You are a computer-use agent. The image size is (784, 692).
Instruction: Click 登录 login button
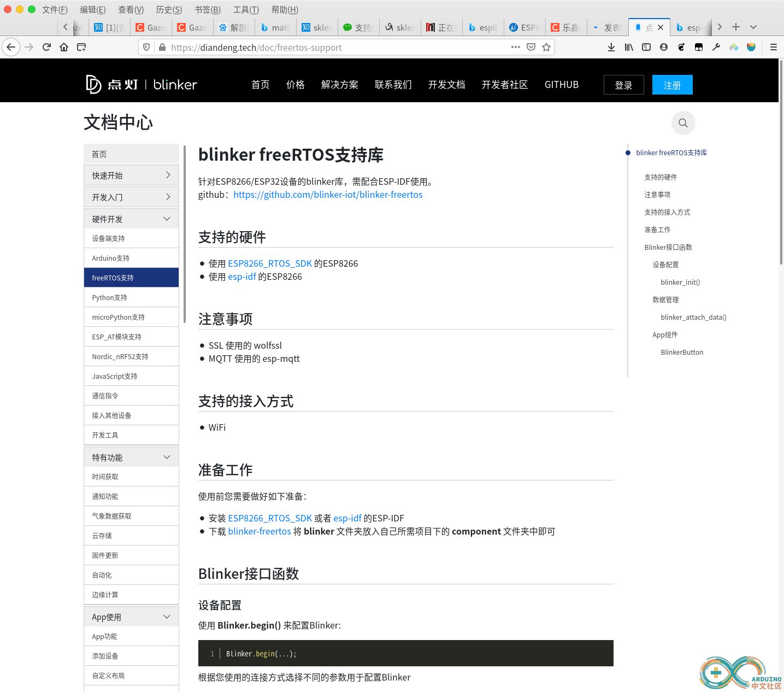pyautogui.click(x=623, y=85)
